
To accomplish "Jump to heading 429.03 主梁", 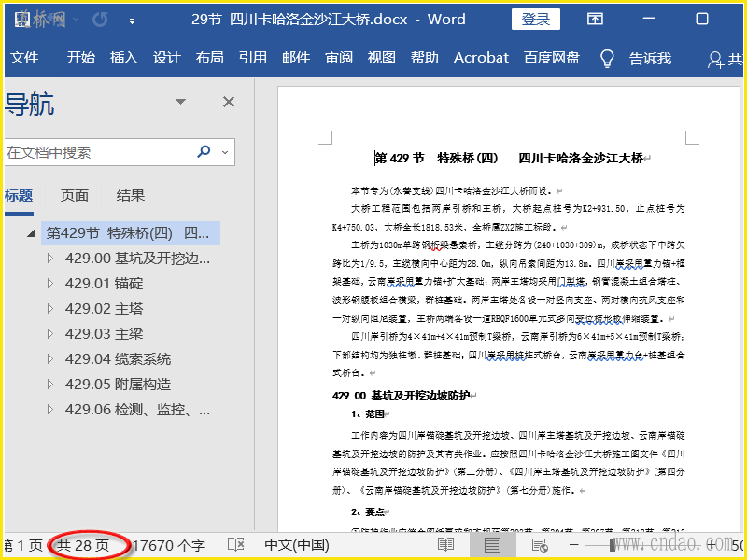I will [104, 334].
